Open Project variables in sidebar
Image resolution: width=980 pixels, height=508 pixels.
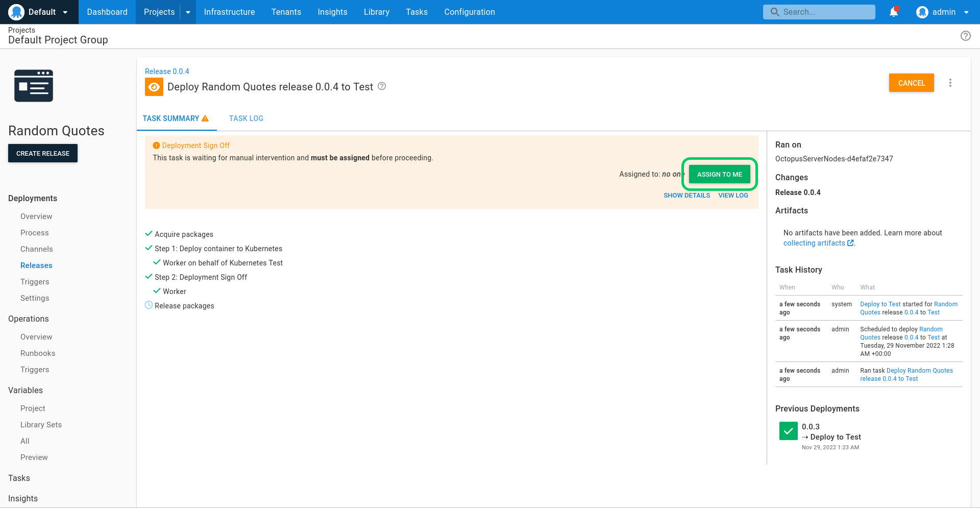[33, 408]
